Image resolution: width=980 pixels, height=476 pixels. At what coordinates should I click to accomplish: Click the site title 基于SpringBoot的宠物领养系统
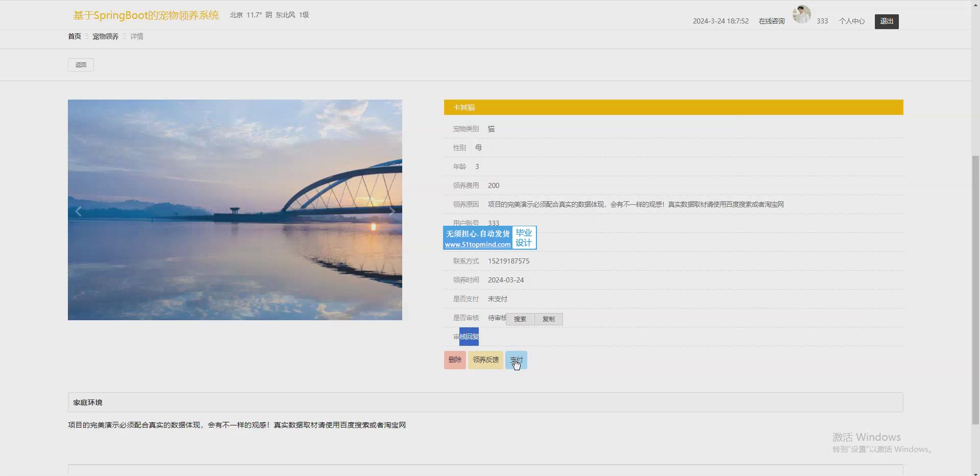[146, 15]
